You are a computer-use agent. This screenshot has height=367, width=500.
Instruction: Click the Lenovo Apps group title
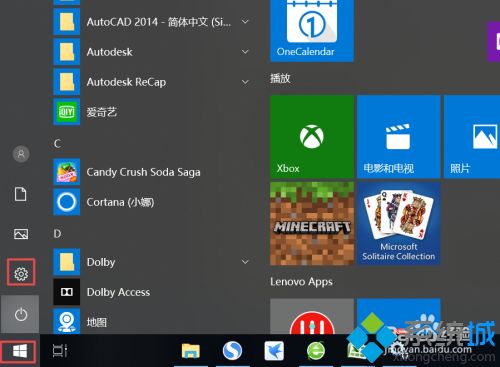point(301,282)
